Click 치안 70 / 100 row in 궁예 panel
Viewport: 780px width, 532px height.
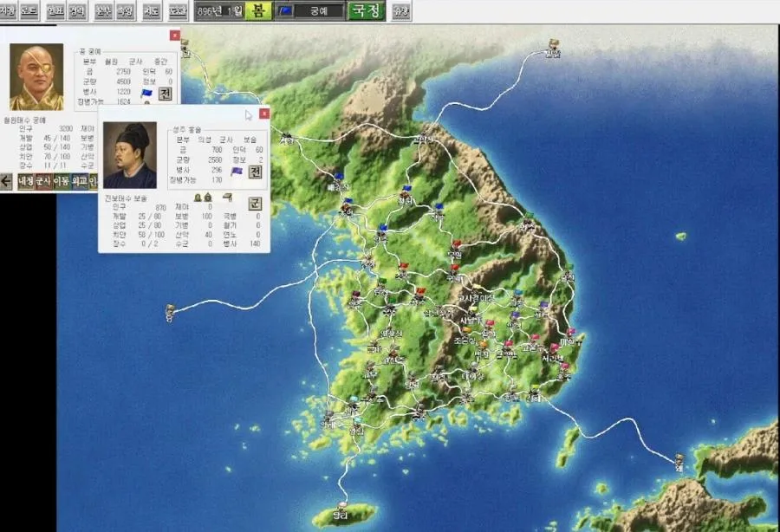pyautogui.click(x=45, y=157)
